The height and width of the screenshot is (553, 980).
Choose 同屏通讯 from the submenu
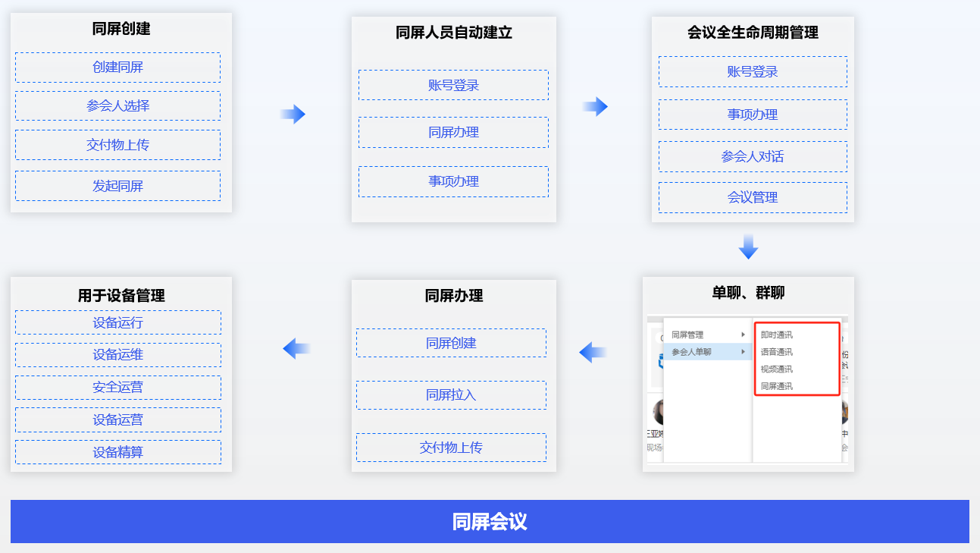click(x=776, y=386)
